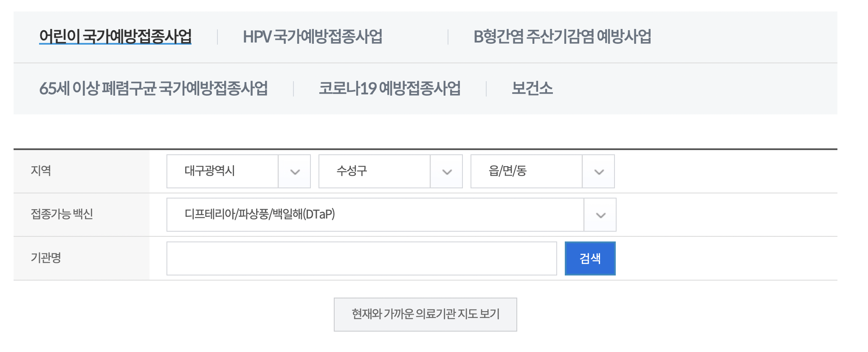This screenshot has height=352, width=868.
Task: Select the currently chosen vaccine text DTaP
Action: click(261, 215)
